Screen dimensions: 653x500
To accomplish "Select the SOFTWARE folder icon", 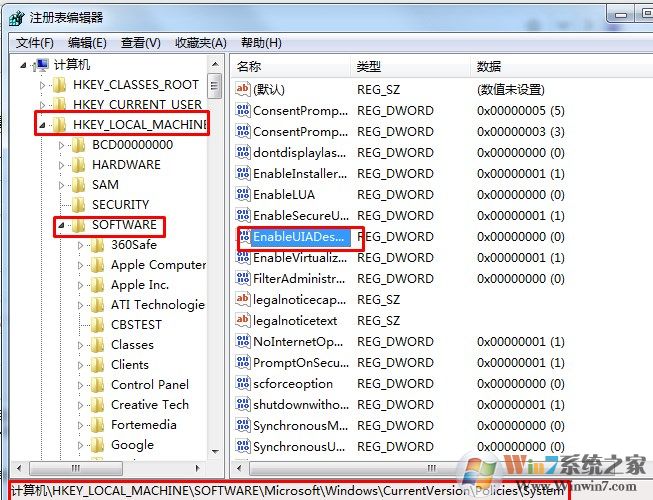I will coord(79,225).
